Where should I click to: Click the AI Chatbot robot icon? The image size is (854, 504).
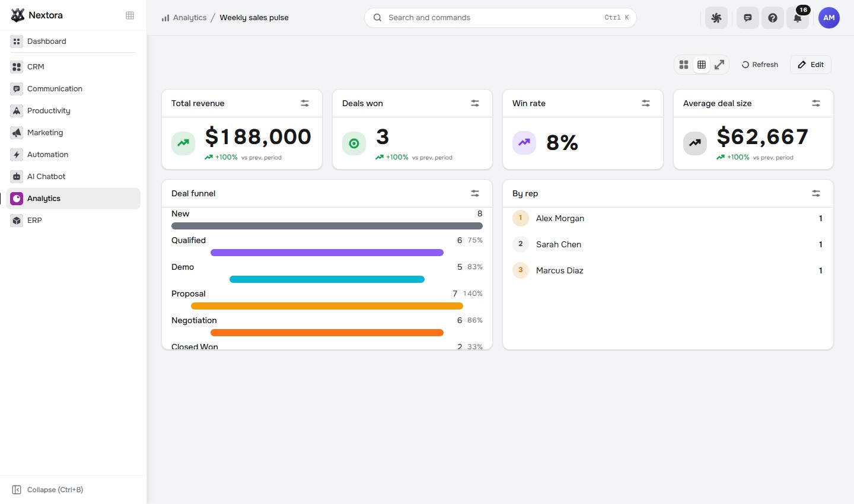(x=17, y=177)
